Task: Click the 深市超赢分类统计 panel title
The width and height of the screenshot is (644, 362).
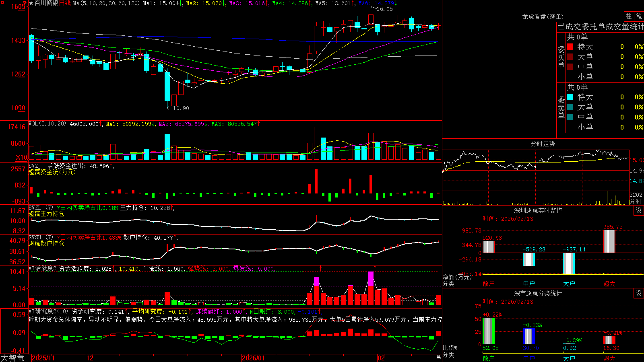Action: (538, 293)
